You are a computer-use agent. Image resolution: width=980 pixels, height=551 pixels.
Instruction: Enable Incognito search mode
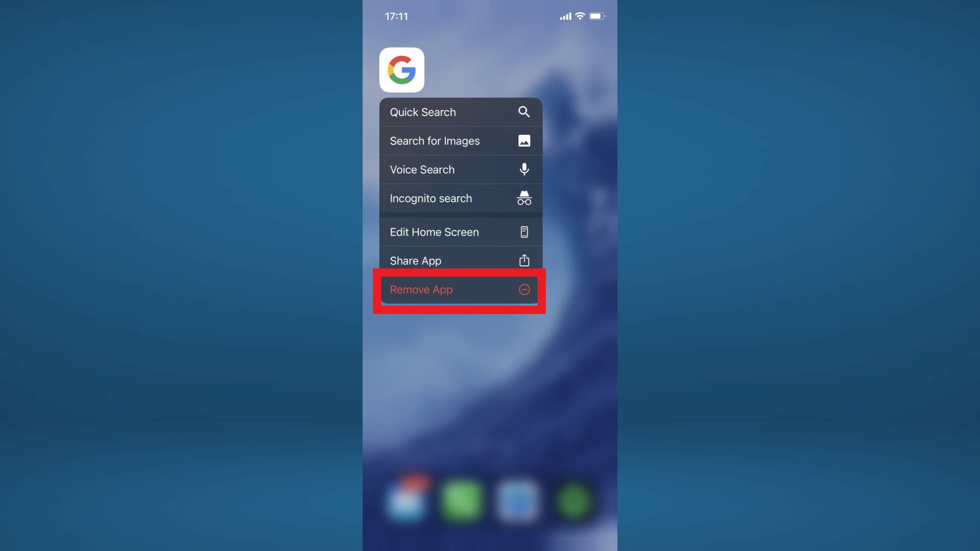coord(461,198)
